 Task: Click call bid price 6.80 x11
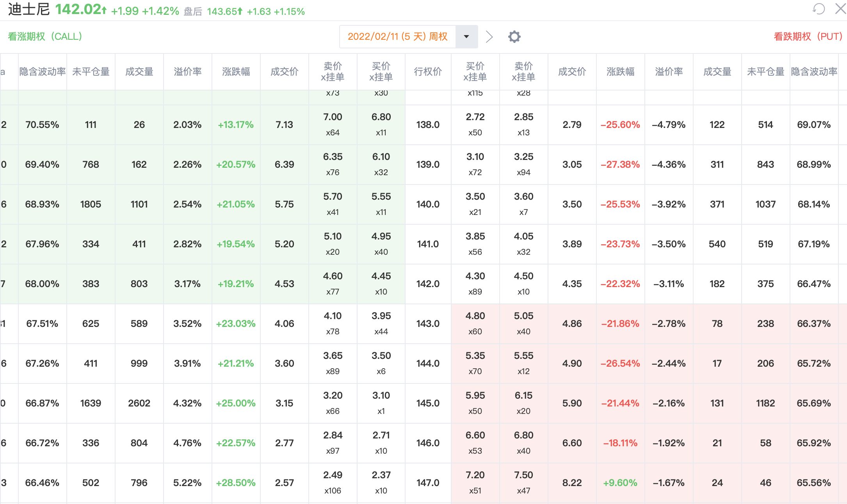381,125
